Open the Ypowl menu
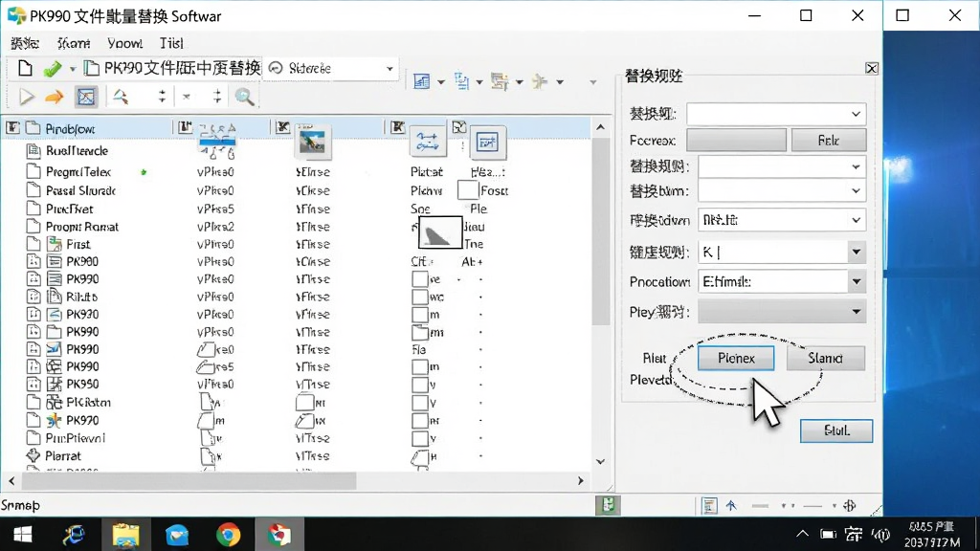This screenshot has height=551, width=980. (125, 43)
